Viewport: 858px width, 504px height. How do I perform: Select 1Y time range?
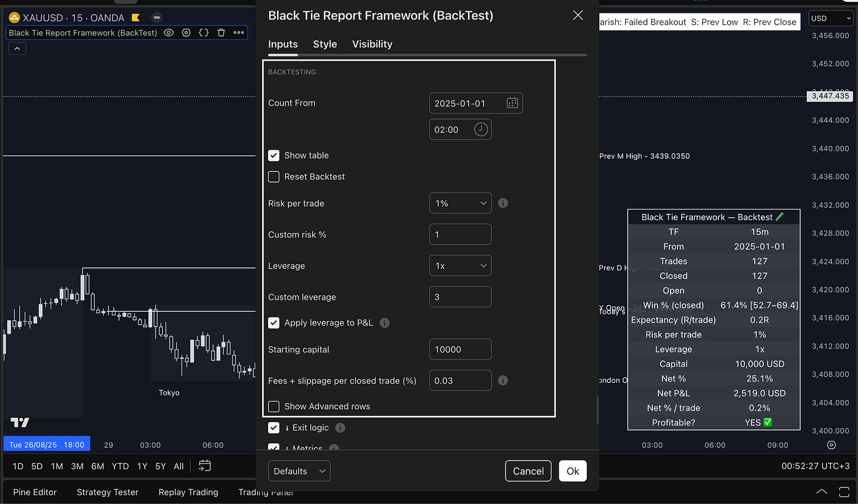pos(142,466)
